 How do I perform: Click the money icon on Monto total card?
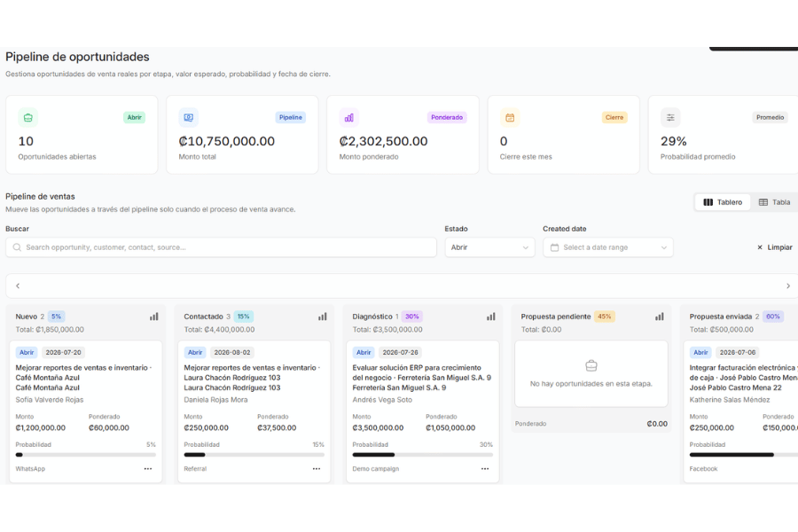[x=188, y=118]
